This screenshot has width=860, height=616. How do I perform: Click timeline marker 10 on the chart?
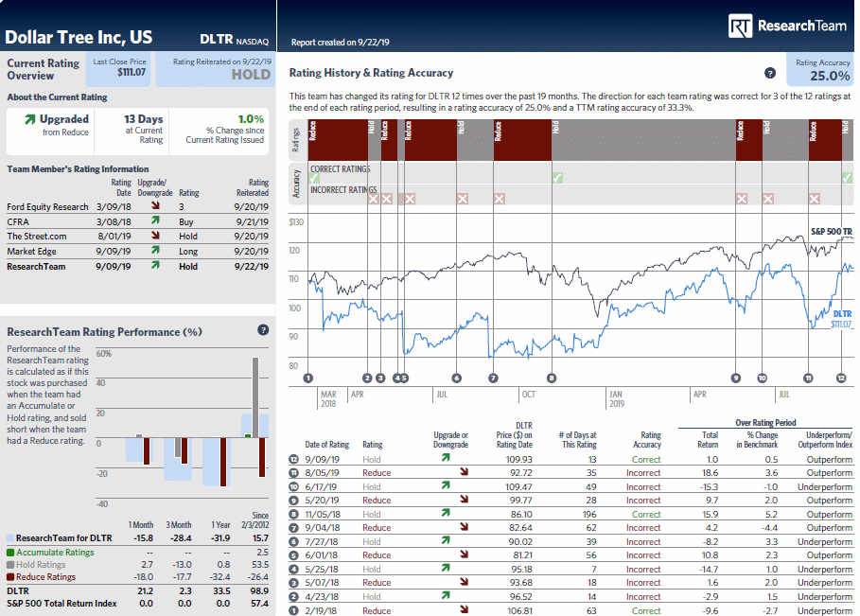pyautogui.click(x=762, y=378)
